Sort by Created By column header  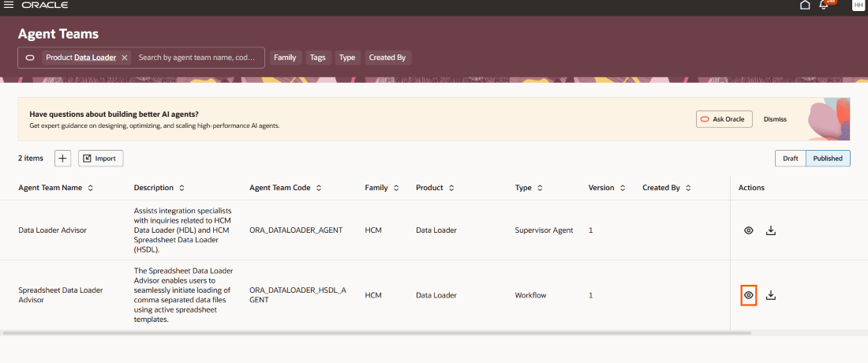[688, 188]
